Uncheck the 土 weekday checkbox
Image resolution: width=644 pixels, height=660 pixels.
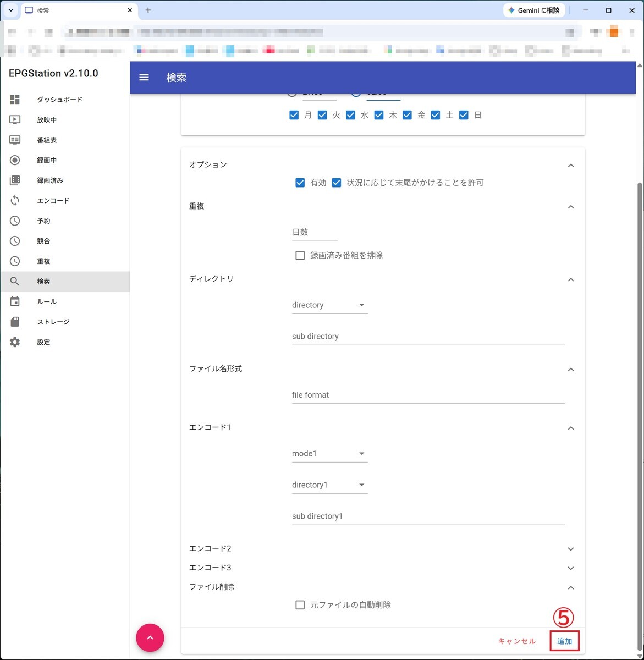pyautogui.click(x=436, y=115)
